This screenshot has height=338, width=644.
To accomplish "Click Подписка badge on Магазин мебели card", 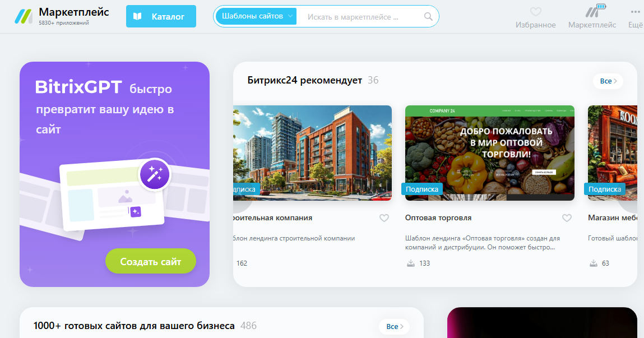I will (605, 189).
